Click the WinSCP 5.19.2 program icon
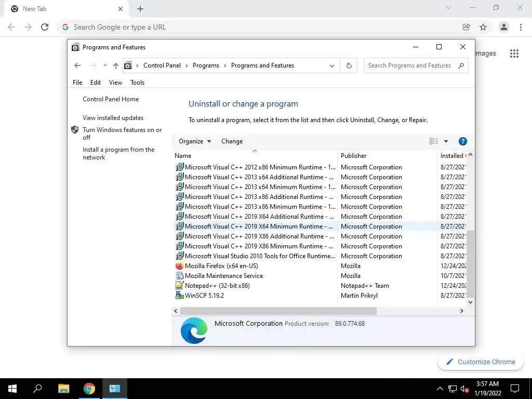Screen dimensions: 532x399 tap(179, 296)
